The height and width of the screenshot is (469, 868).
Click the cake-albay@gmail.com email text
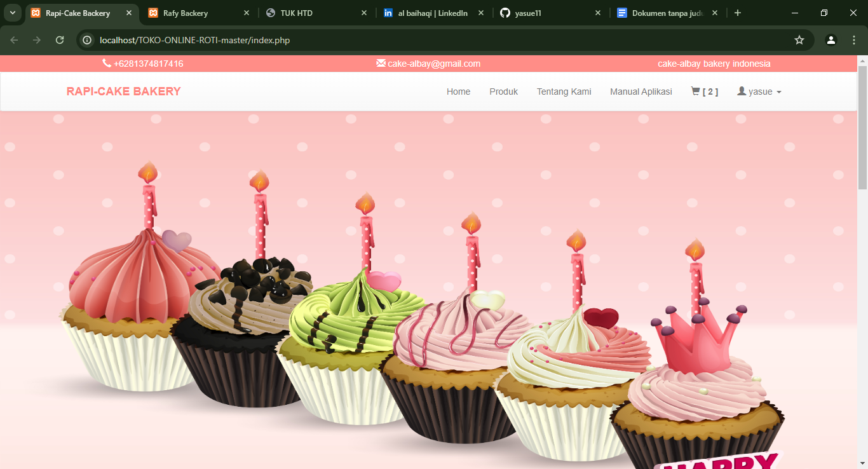[434, 64]
